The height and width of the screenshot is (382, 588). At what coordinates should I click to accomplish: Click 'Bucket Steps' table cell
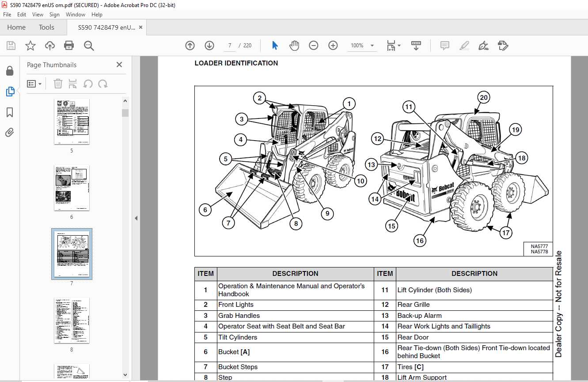click(295, 367)
